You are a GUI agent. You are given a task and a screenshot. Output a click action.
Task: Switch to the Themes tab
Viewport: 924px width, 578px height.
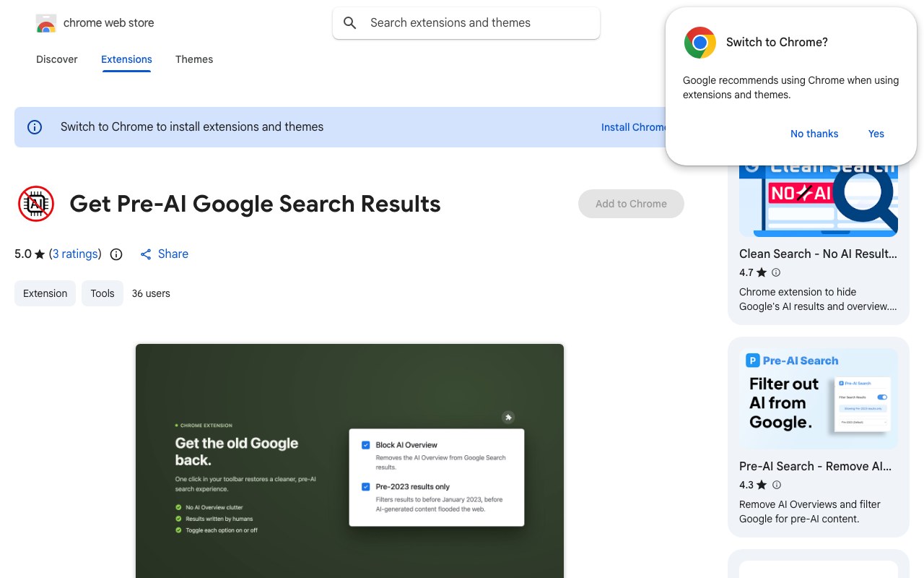coord(194,59)
